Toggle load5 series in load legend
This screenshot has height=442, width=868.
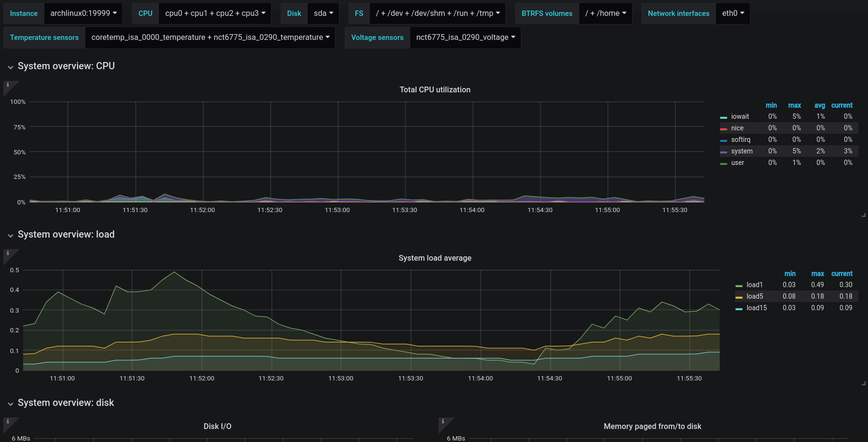click(754, 296)
